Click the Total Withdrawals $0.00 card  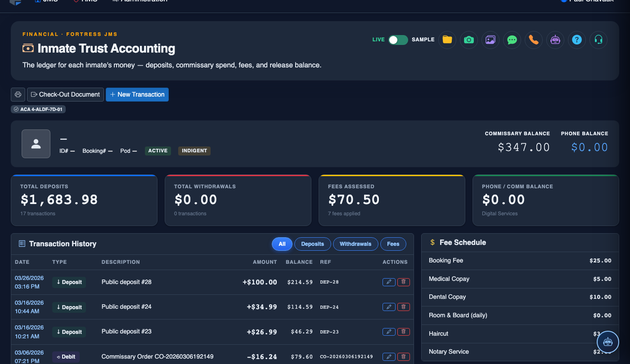click(x=238, y=200)
